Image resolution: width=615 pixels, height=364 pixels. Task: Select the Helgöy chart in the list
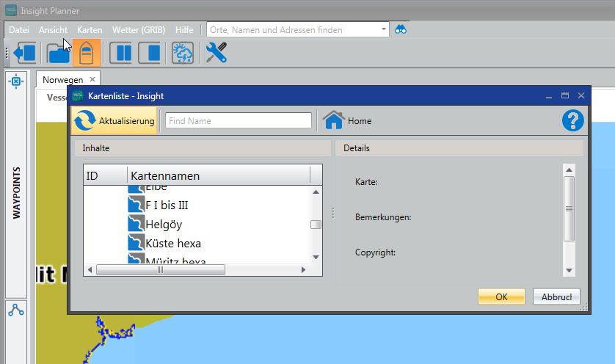point(164,225)
